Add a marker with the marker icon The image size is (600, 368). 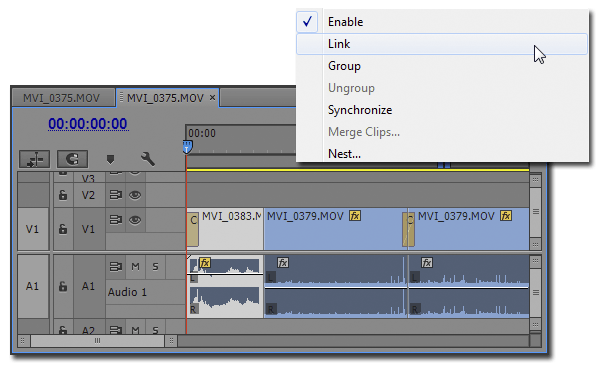pyautogui.click(x=110, y=159)
